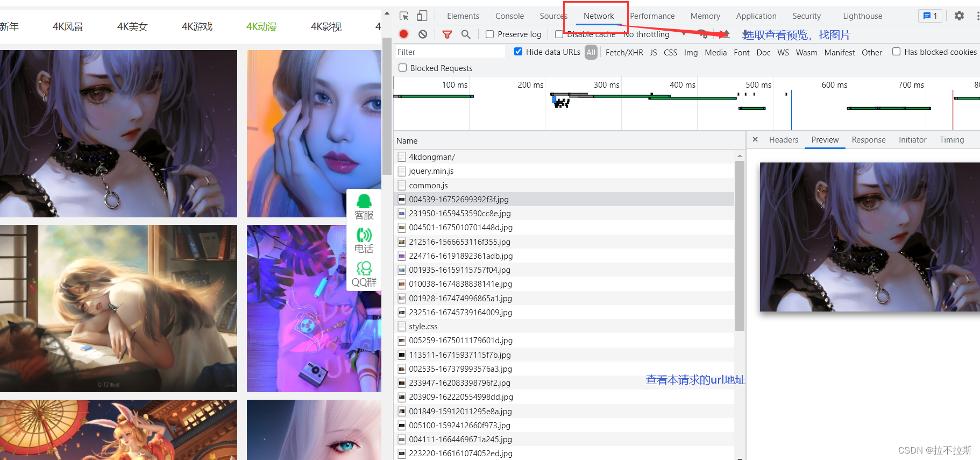980x460 pixels.
Task: Select request 004111-1664469671a245.jpg
Action: pos(564,440)
